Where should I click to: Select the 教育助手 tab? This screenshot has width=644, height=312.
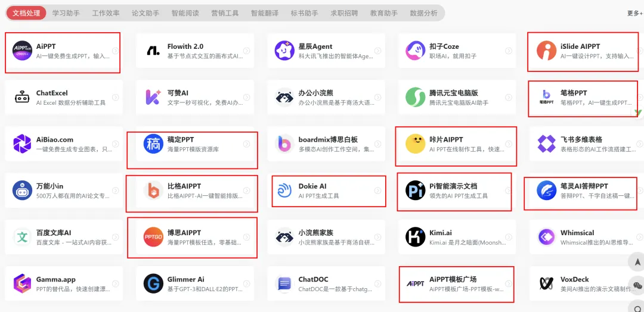(384, 13)
